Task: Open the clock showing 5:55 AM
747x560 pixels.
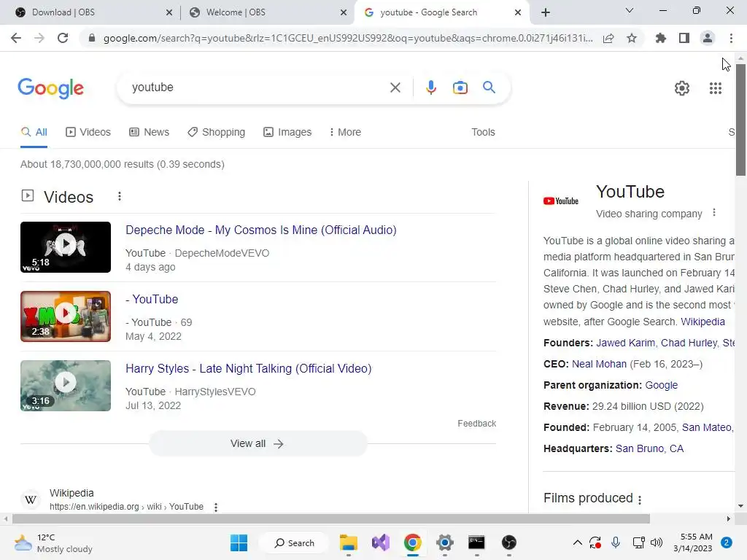Action: [693, 542]
